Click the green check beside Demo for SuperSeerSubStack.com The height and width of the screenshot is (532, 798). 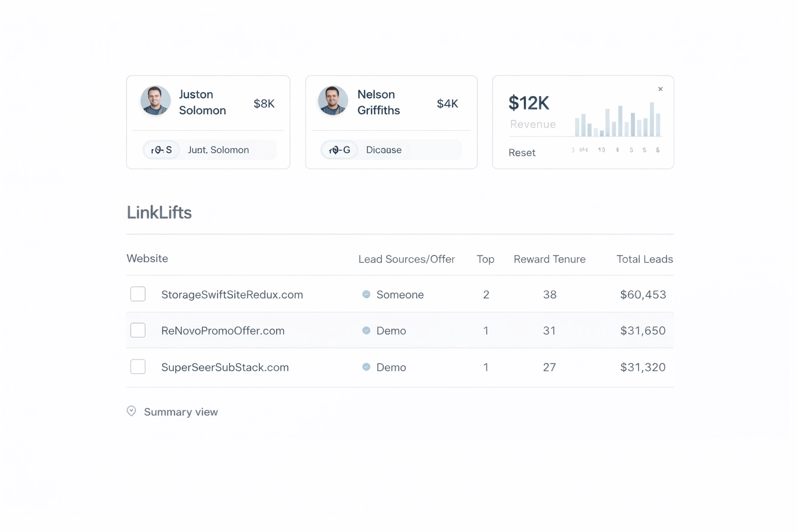tap(367, 367)
